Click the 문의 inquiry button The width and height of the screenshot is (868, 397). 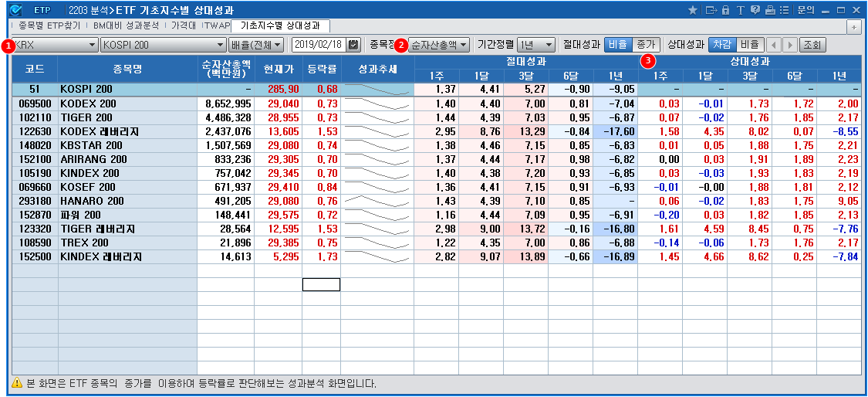click(x=806, y=10)
